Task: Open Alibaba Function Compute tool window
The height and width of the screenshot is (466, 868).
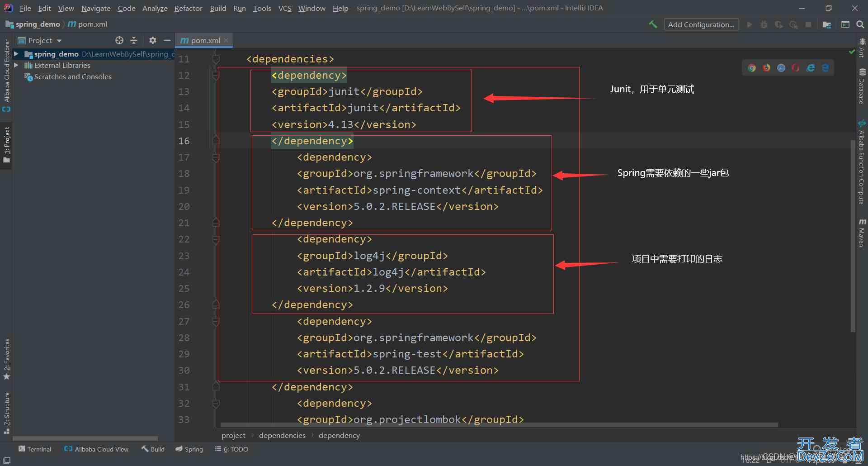Action: click(862, 162)
